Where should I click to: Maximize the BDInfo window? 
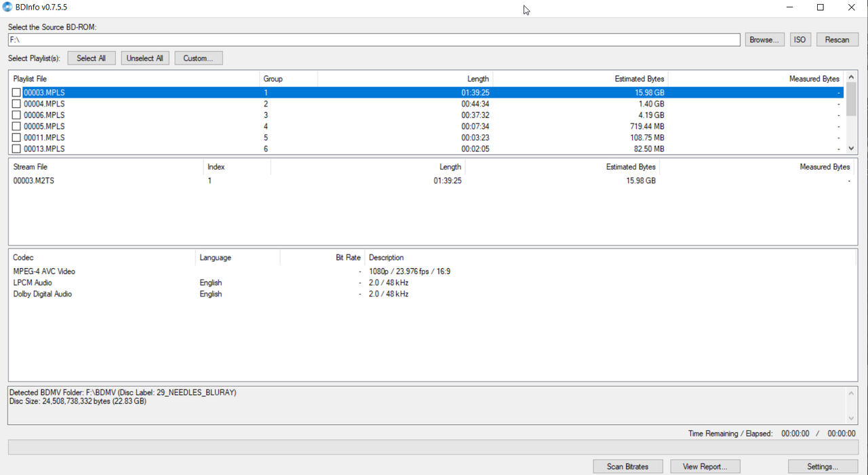(821, 7)
